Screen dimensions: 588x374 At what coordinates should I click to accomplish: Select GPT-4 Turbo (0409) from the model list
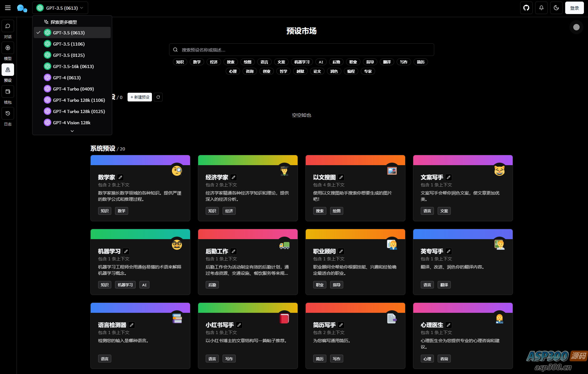pyautogui.click(x=73, y=89)
